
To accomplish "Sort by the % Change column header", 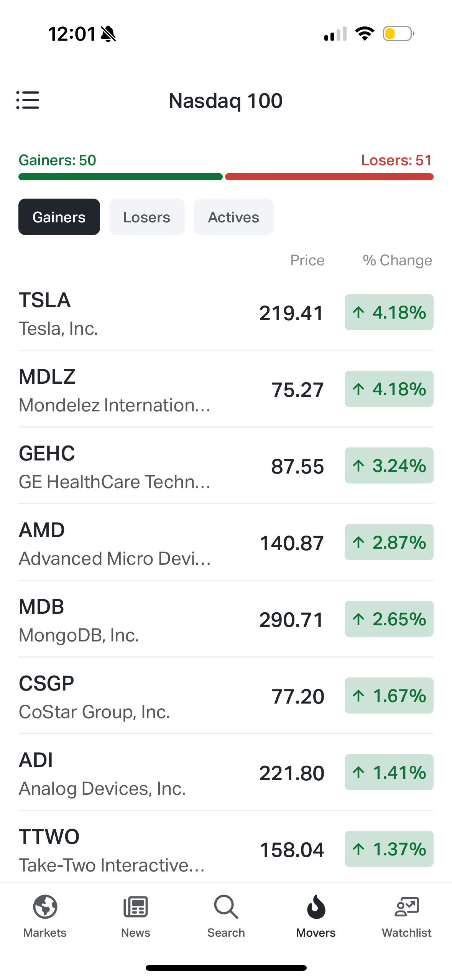I will 397,260.
